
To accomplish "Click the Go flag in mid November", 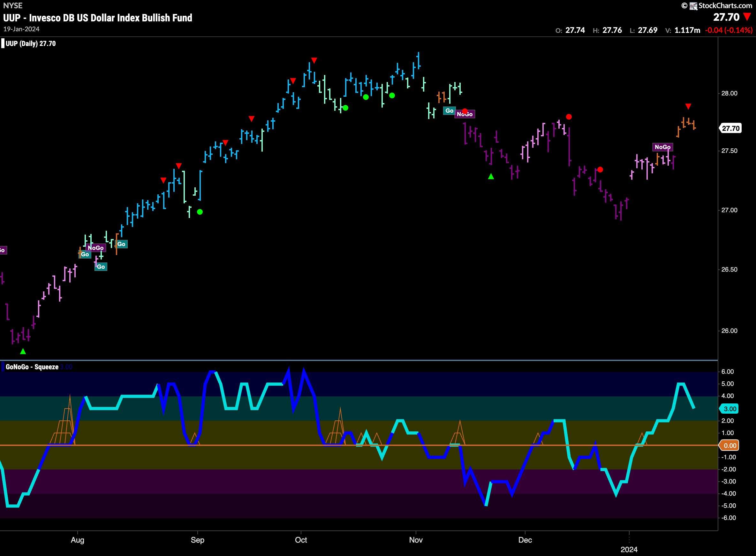I will [450, 111].
